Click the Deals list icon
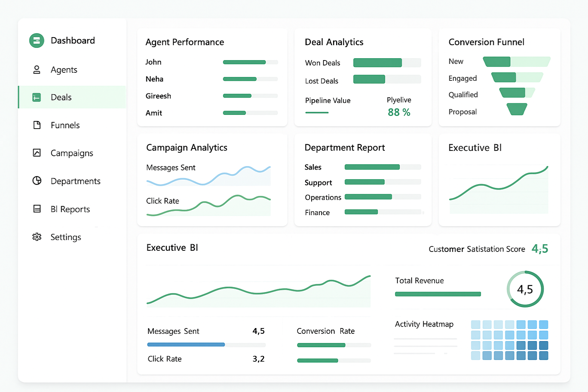Viewport: 588px width, 392px height. 36,97
